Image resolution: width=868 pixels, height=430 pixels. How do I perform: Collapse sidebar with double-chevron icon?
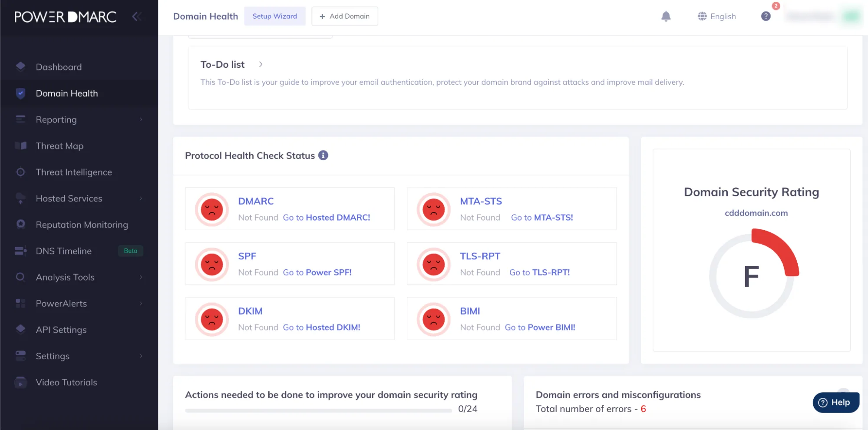pos(137,17)
